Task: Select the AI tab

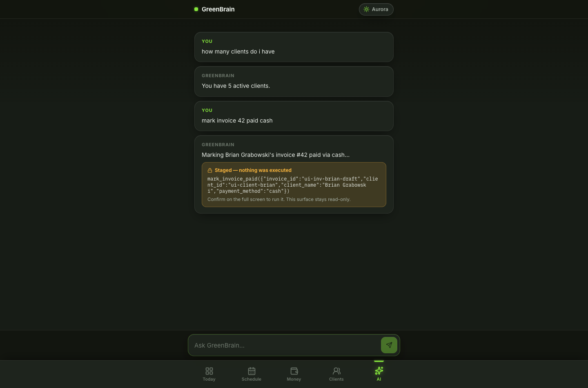Action: pyautogui.click(x=379, y=374)
